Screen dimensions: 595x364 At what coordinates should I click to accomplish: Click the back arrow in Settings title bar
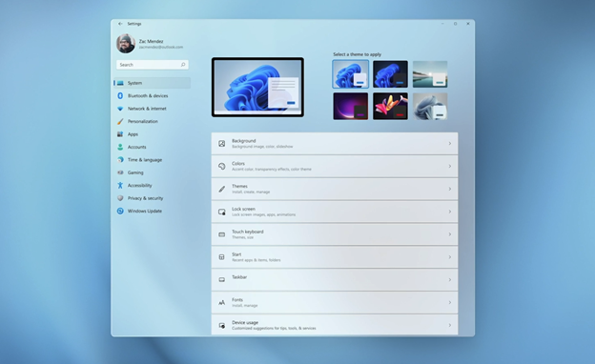click(x=120, y=24)
